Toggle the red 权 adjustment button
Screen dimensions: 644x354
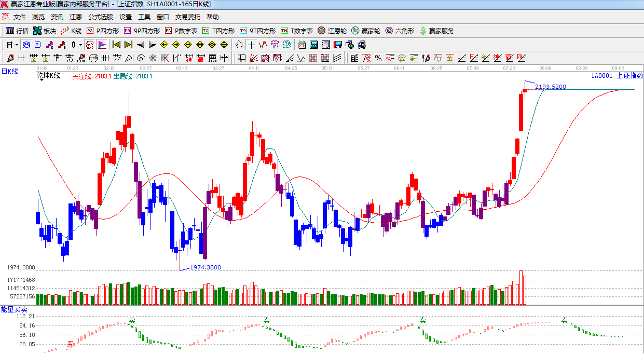[x=90, y=45]
